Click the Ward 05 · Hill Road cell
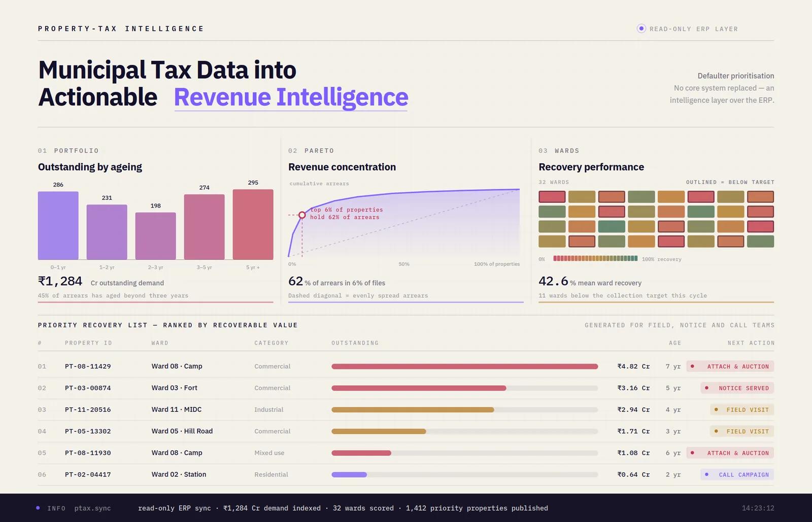812x522 pixels. click(x=182, y=431)
